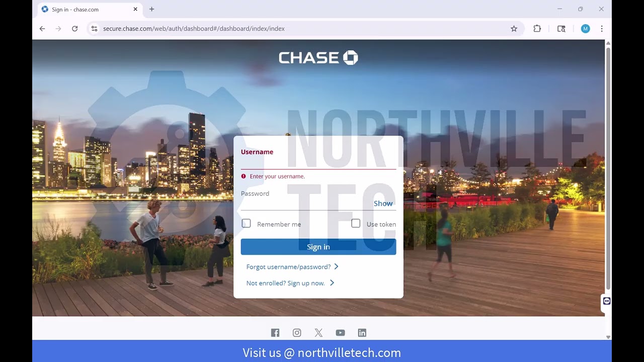Open Forgot username/password link
The width and height of the screenshot is (644, 362).
click(292, 267)
